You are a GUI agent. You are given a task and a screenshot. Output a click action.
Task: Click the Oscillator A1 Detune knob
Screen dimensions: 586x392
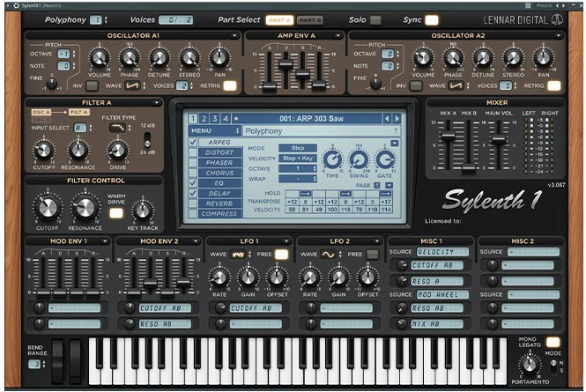click(x=159, y=58)
